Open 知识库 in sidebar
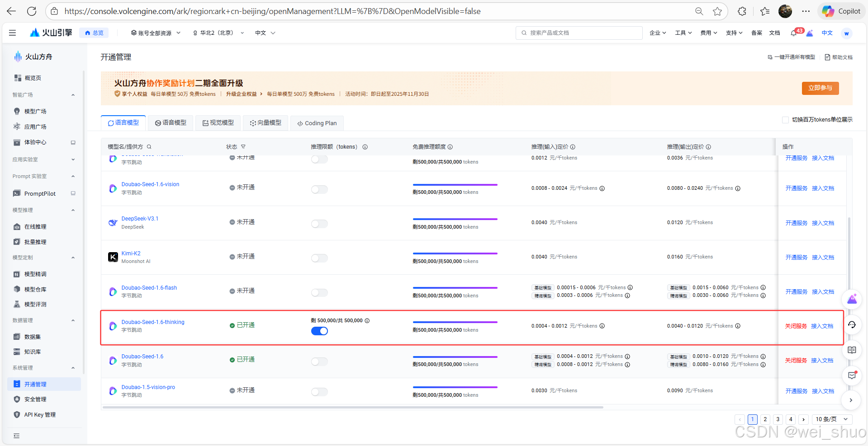Viewport: 868px width, 446px height. [x=33, y=352]
